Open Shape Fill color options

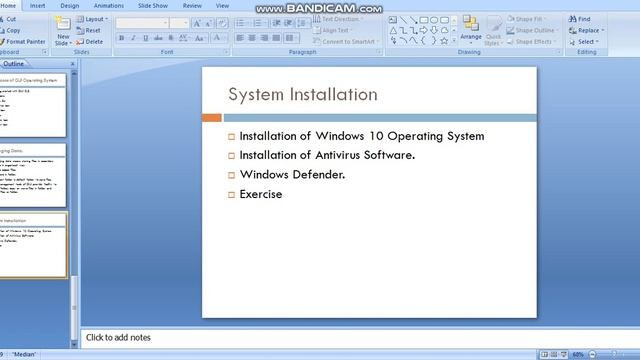coord(526,19)
